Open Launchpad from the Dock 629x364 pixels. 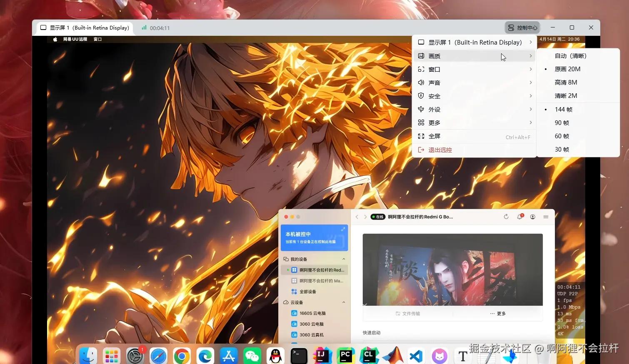[112, 356]
